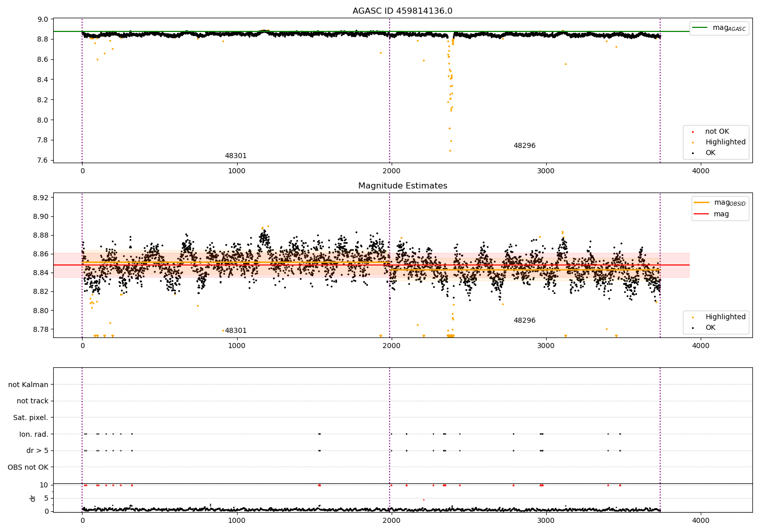Click the 8.78 y-axis tick label
760x532 pixels.
pyautogui.click(x=41, y=329)
